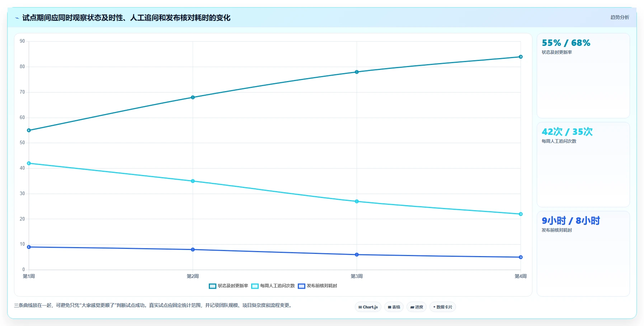
Task: Click the 状态及时更新率 point at 第1周
Action: [x=29, y=131]
